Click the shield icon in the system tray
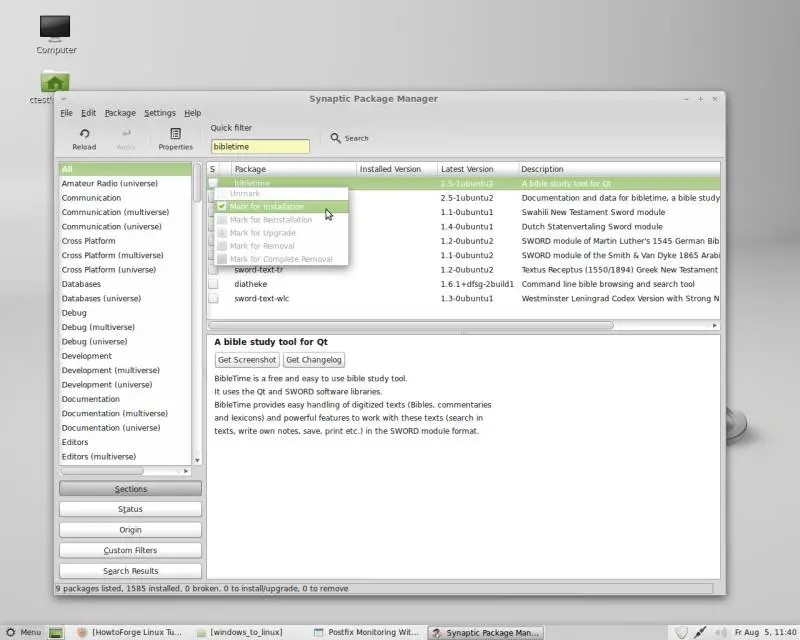 coord(681,633)
